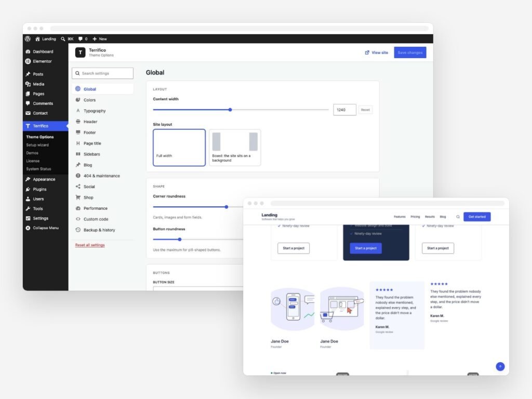Click the Comments sidebar icon
The width and height of the screenshot is (532, 399).
tap(28, 103)
